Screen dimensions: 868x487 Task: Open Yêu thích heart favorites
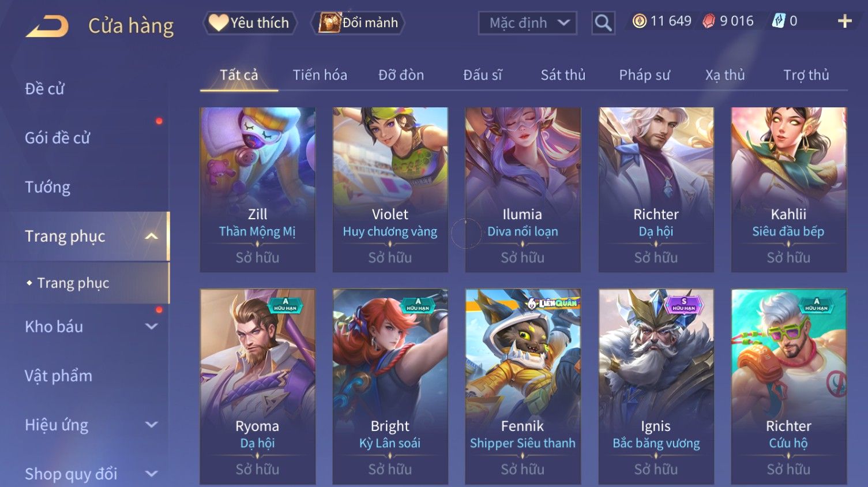249,23
